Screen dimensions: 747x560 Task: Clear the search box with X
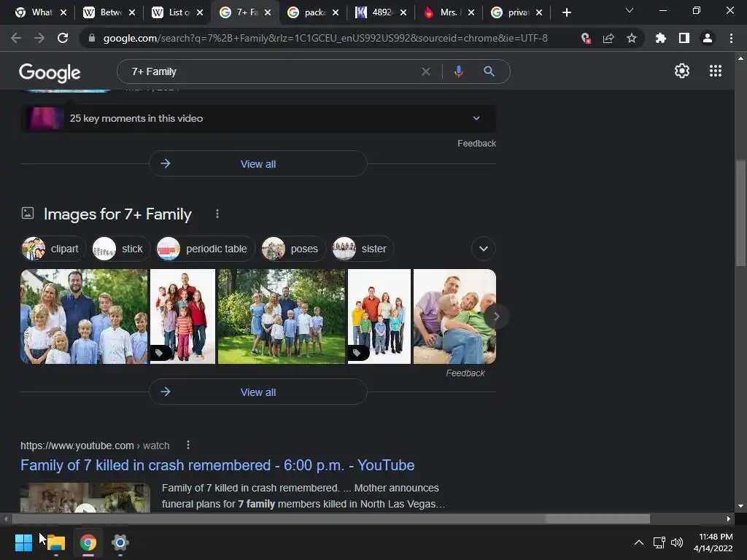[426, 71]
